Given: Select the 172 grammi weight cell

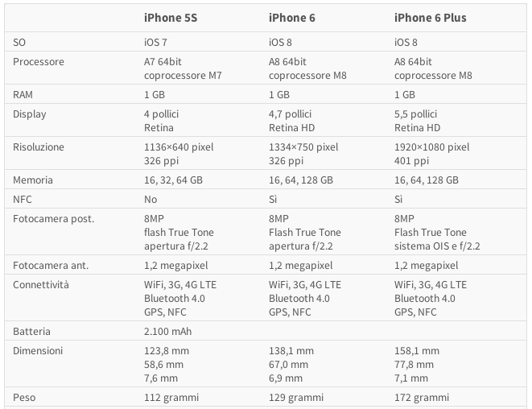Looking at the screenshot, I should (422, 398).
